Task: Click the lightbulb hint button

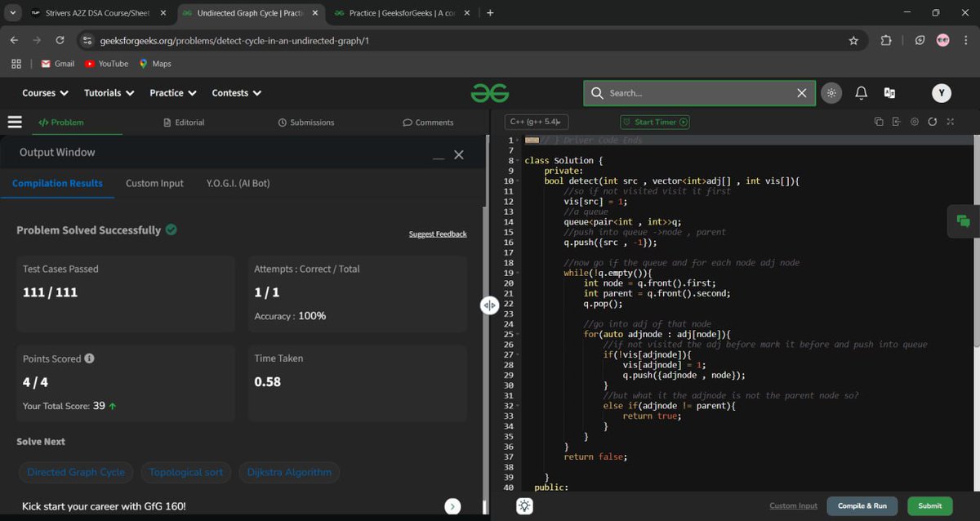Action: click(524, 506)
